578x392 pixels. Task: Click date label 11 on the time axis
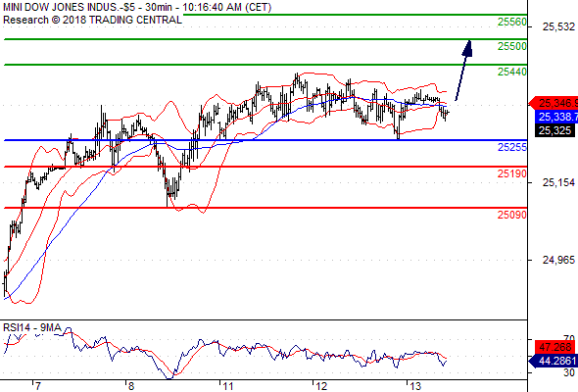click(228, 386)
